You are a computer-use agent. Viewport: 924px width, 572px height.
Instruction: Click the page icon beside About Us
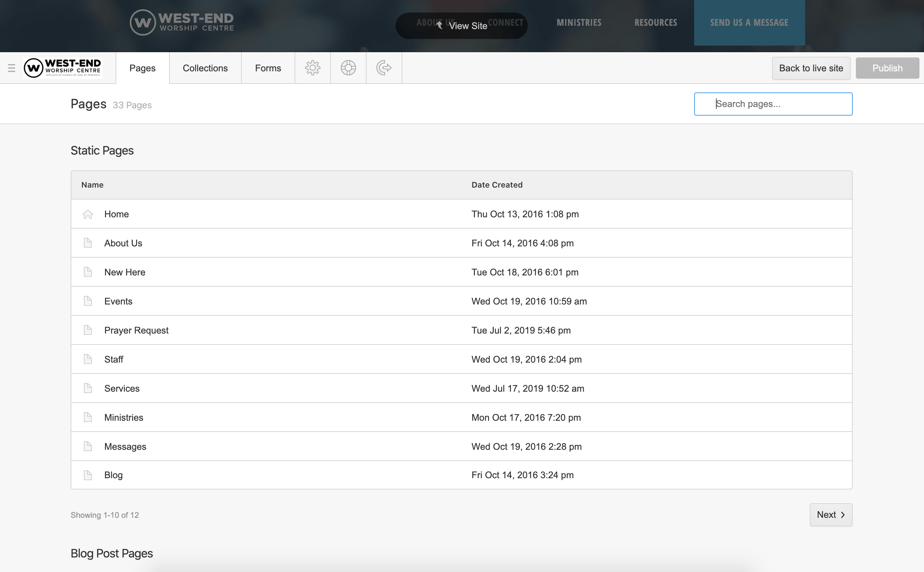[x=88, y=243]
